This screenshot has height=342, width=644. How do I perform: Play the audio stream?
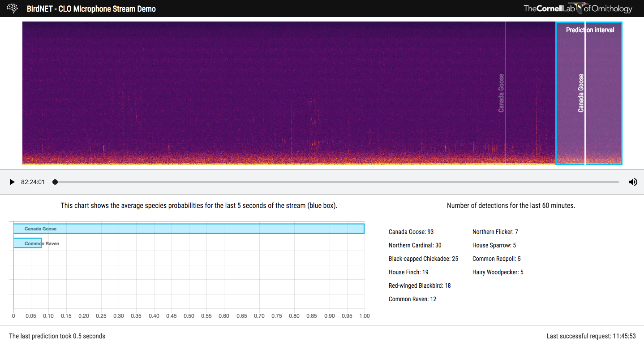[x=12, y=182]
